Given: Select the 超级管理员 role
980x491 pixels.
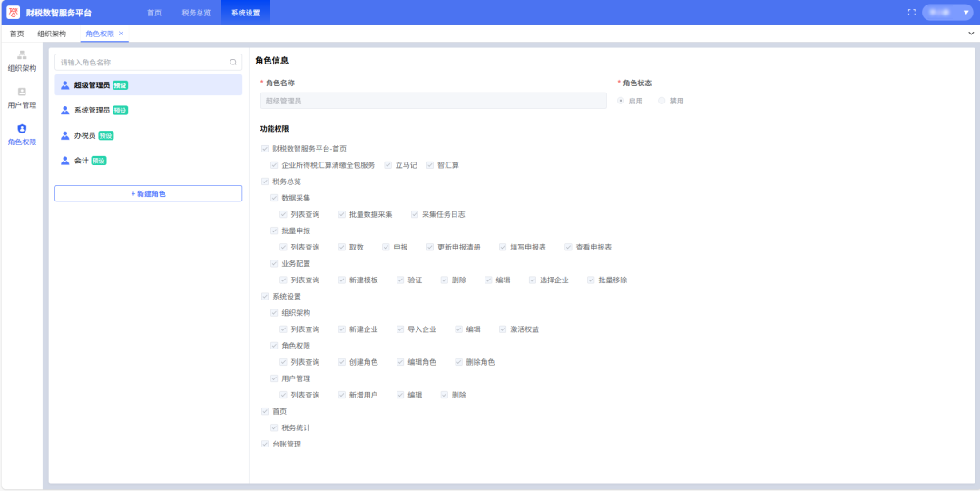Looking at the screenshot, I should pos(148,85).
